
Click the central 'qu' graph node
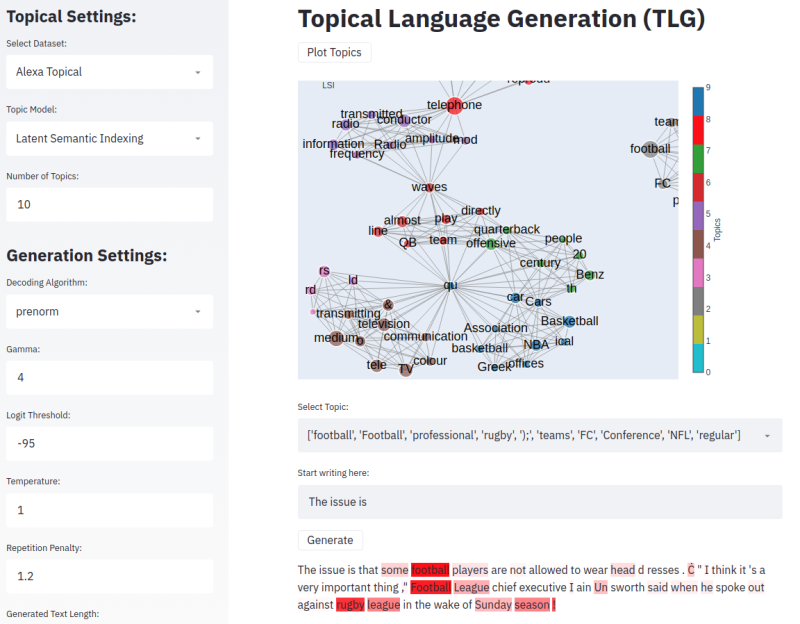click(x=451, y=286)
